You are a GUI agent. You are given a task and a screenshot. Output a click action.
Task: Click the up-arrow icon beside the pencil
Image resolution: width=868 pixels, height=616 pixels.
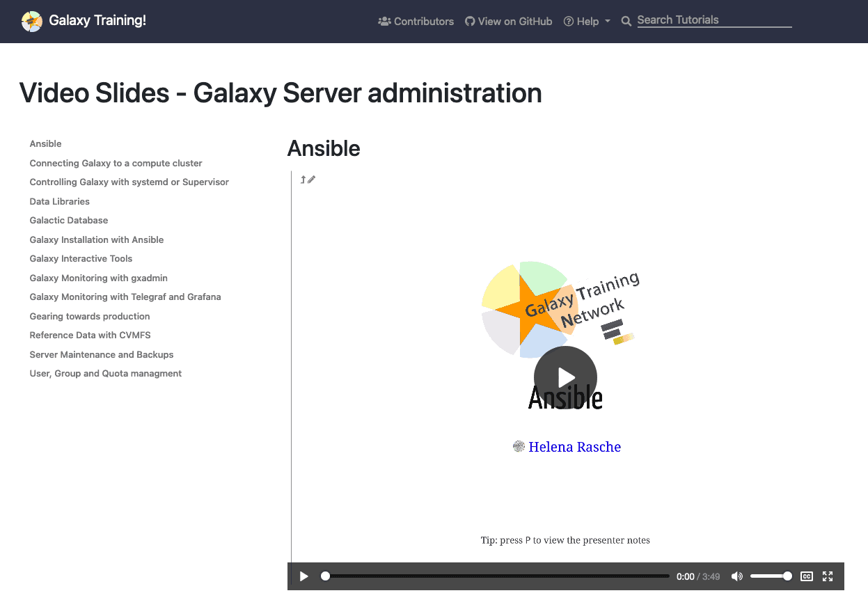303,180
